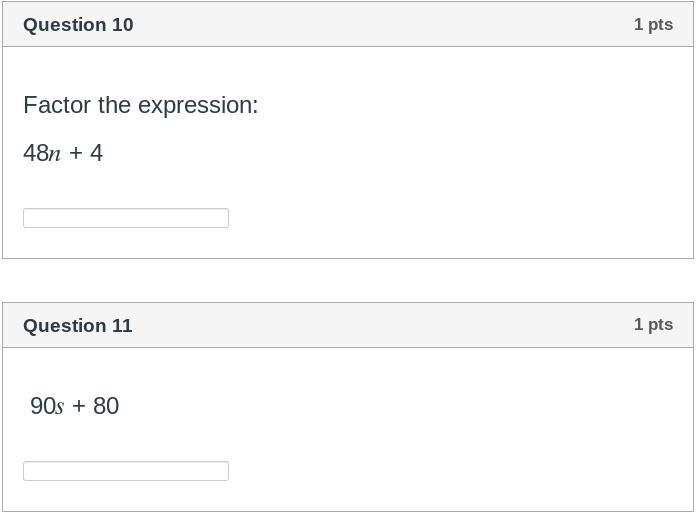The image size is (698, 527).
Task: Focus the answer field for Question 11
Action: tap(126, 471)
